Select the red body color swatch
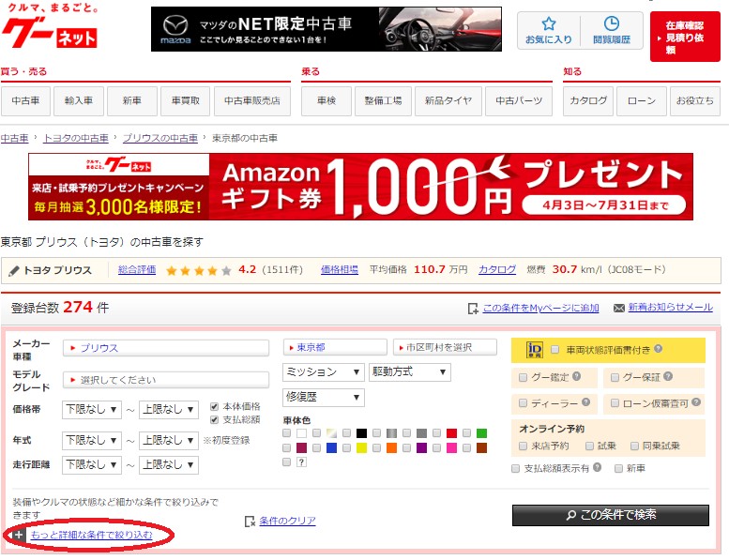The width and height of the screenshot is (729, 560). pyautogui.click(x=451, y=433)
